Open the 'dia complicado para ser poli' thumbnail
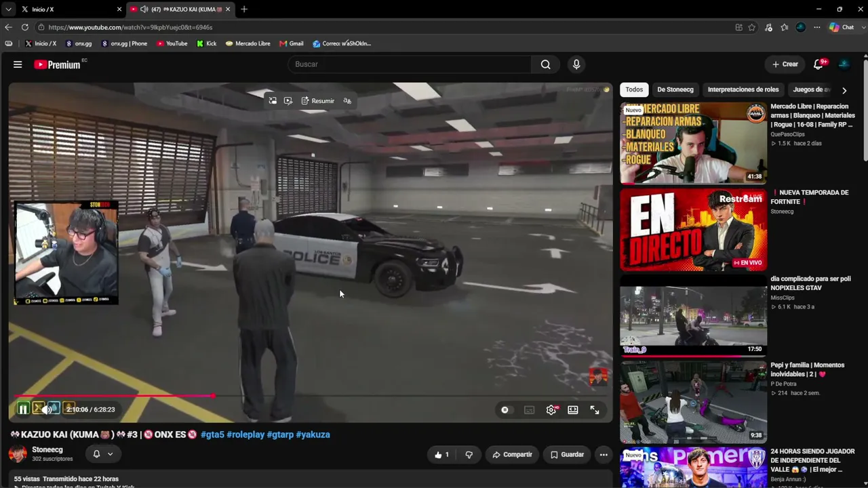The height and width of the screenshot is (488, 868). [693, 316]
